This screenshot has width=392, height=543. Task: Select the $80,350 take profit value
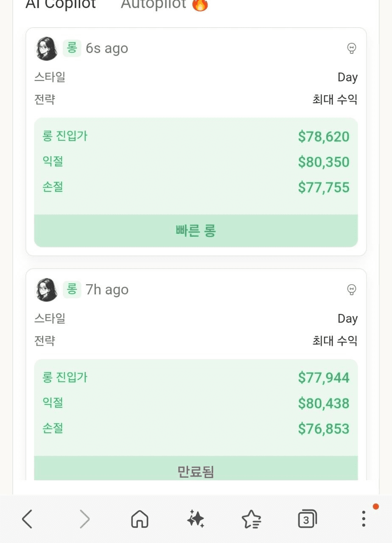pyautogui.click(x=324, y=162)
